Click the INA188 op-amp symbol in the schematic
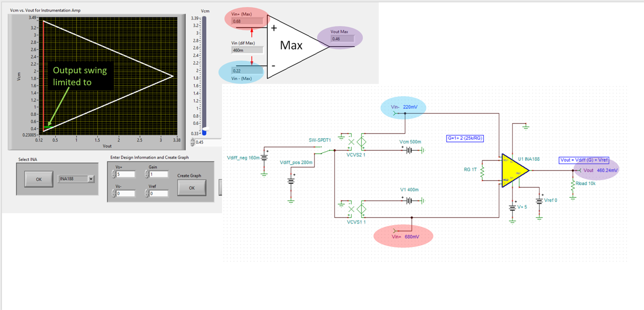644x310 pixels. click(x=515, y=170)
